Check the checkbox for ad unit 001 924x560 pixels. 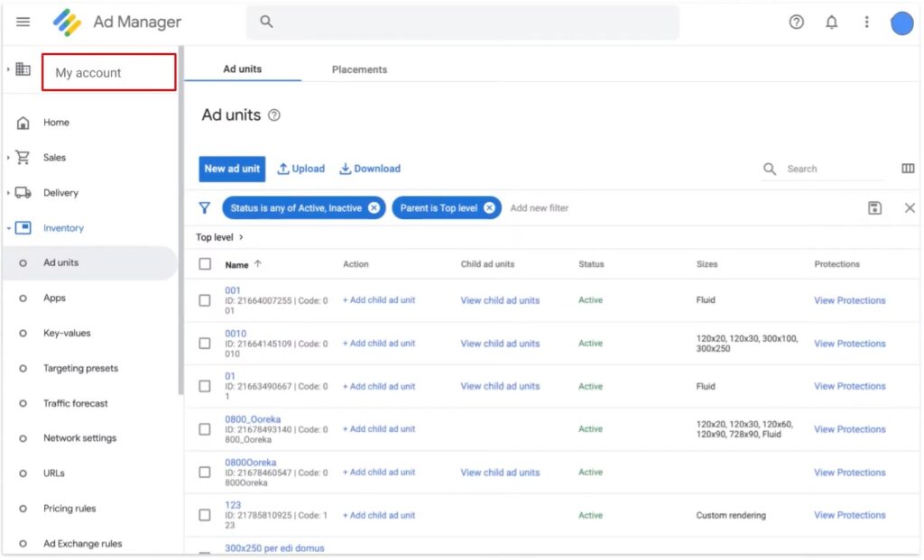pos(205,299)
